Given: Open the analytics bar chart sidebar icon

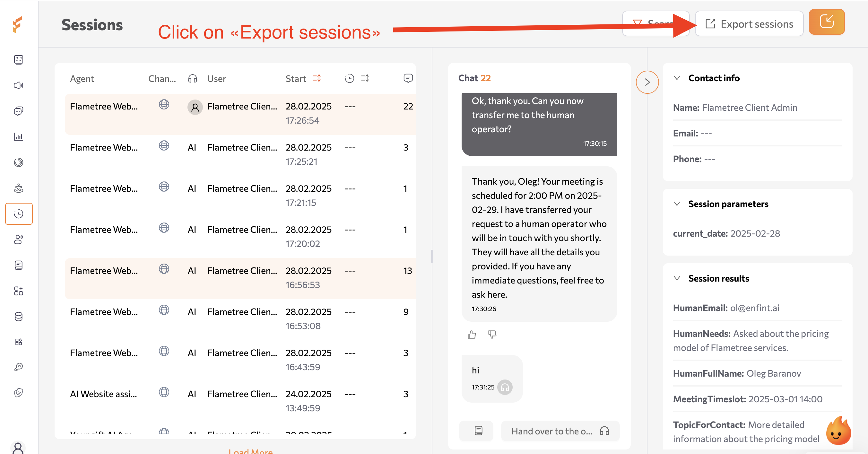Looking at the screenshot, I should [19, 136].
